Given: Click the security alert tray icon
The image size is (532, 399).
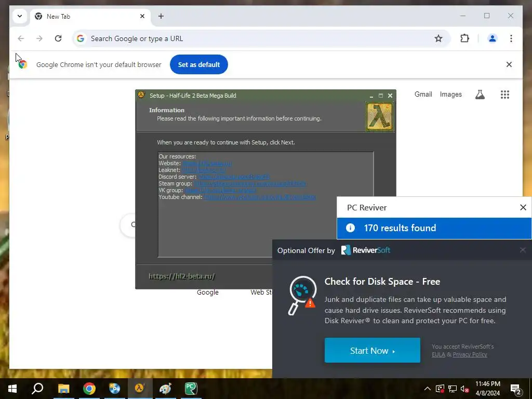Looking at the screenshot, I should [x=440, y=389].
